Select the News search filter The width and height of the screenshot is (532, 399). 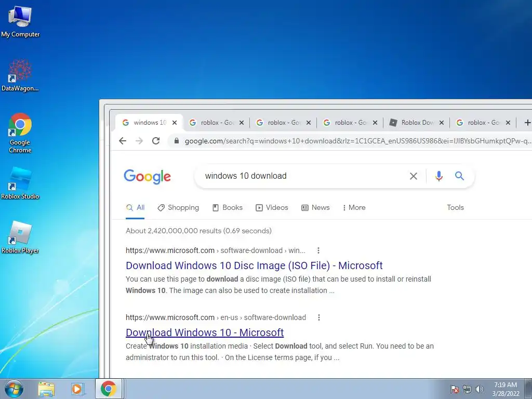pos(315,208)
